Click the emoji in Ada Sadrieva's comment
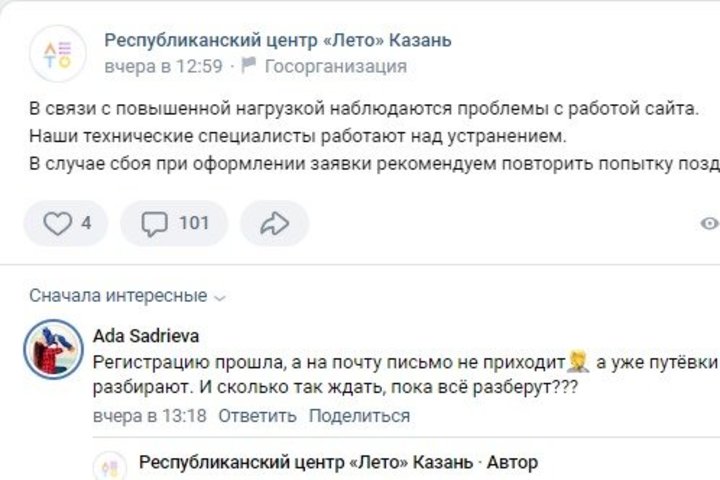This screenshot has width=720, height=480. coord(578,361)
